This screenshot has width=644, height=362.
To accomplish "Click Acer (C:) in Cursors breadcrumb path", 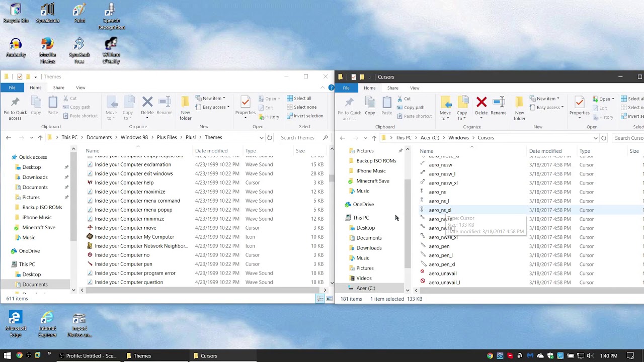I will 430,138.
